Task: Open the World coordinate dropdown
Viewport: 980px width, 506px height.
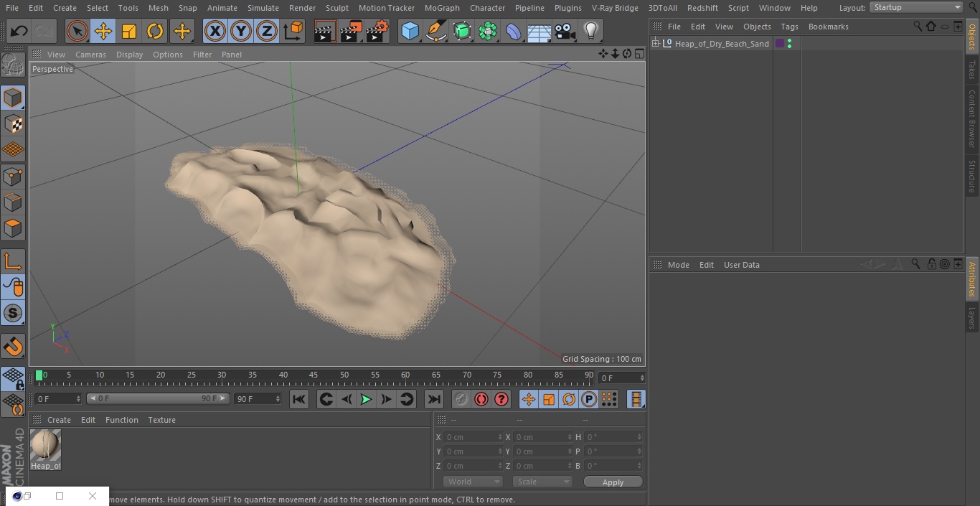Action: [x=472, y=482]
